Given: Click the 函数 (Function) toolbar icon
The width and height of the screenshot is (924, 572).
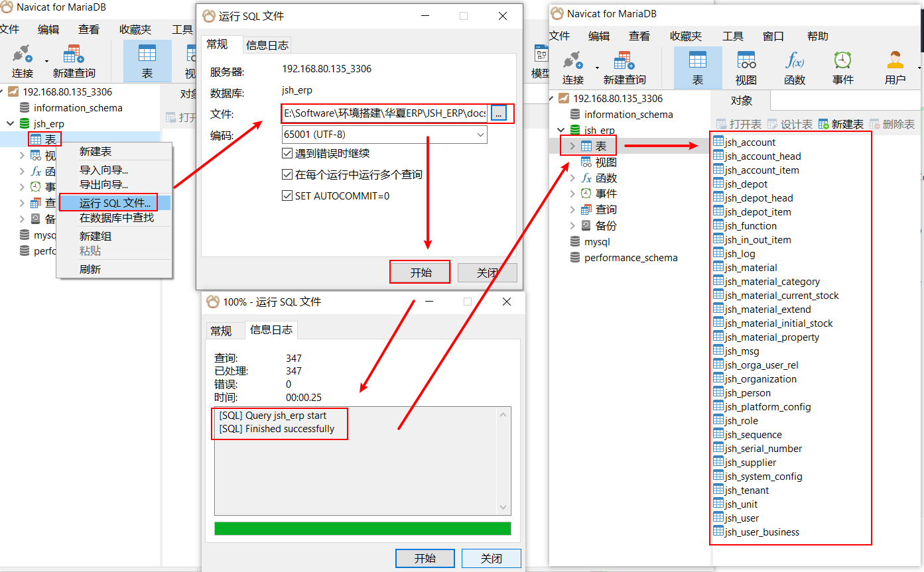Looking at the screenshot, I should [794, 62].
